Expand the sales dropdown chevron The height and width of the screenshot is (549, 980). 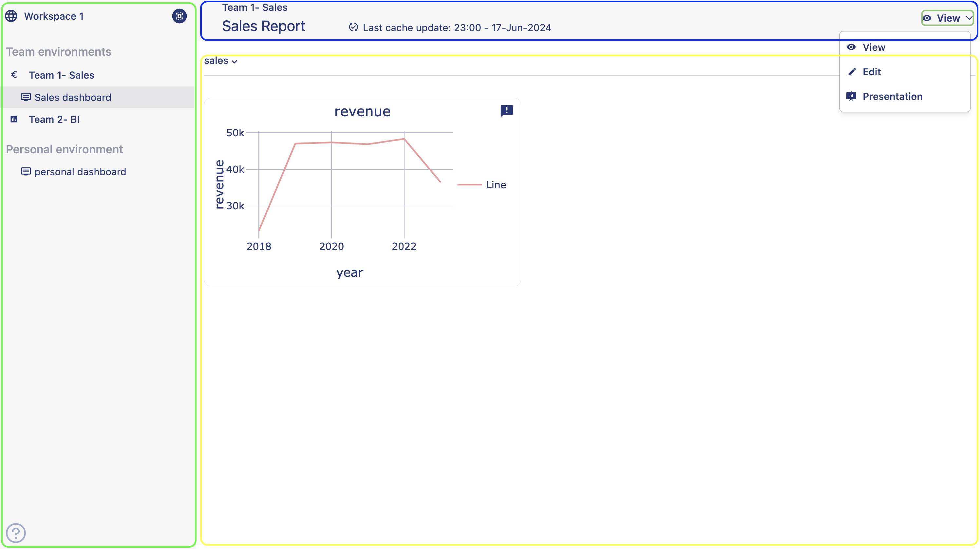(x=234, y=62)
